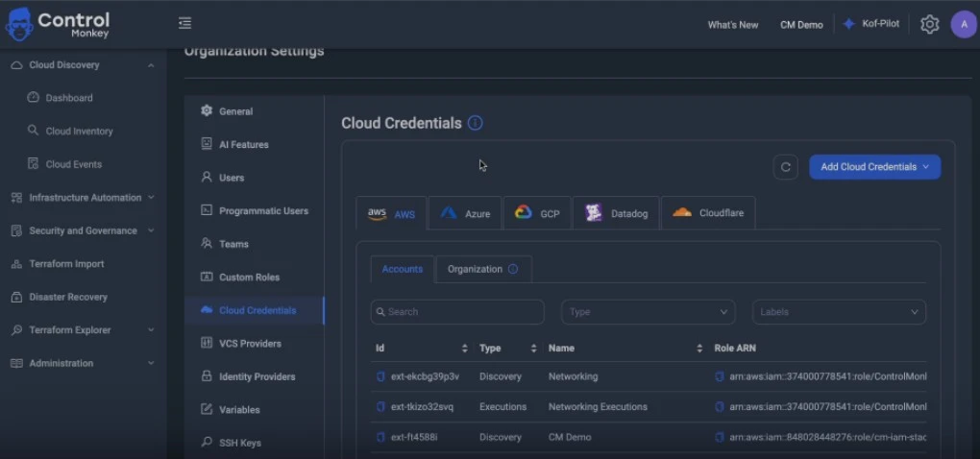The height and width of the screenshot is (459, 980).
Task: Click the General settings gear icon
Action: point(207,110)
